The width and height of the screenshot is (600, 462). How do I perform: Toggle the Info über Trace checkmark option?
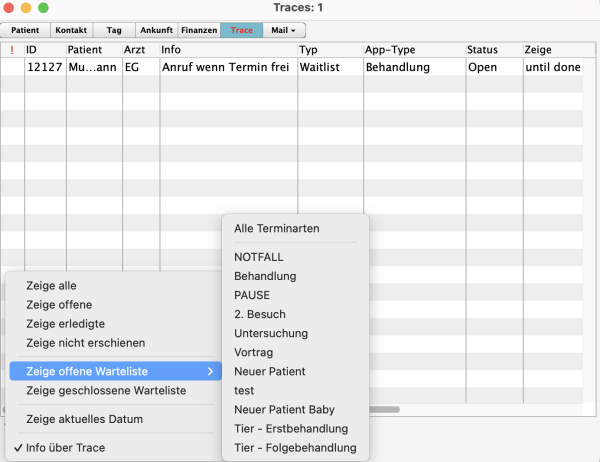pos(65,447)
